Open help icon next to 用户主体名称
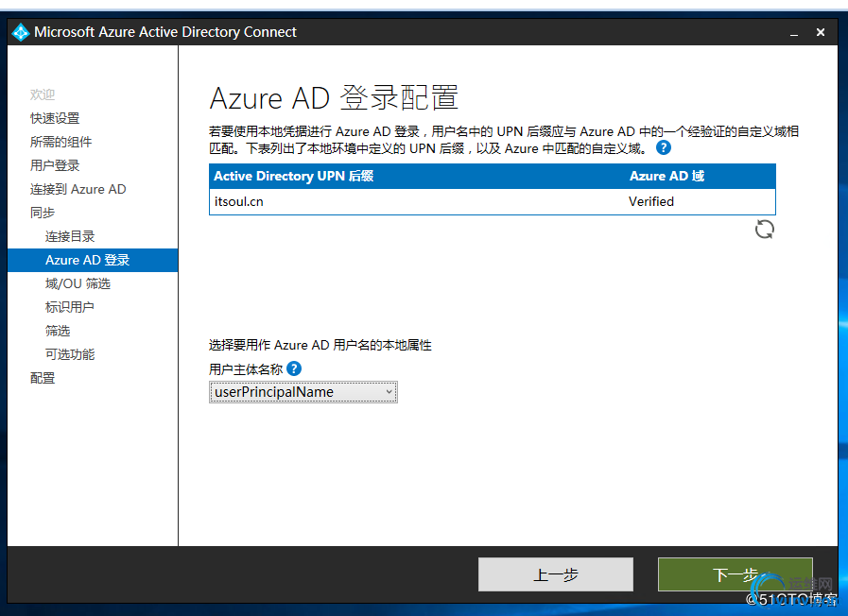848x616 pixels. (294, 368)
